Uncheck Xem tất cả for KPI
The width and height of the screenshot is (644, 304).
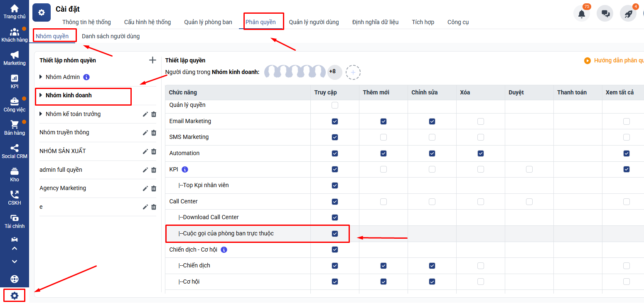(x=627, y=169)
